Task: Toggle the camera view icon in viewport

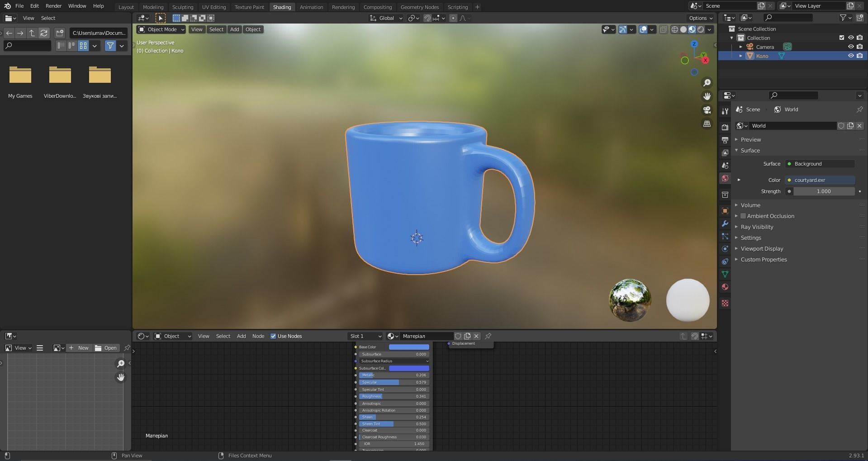Action: click(x=707, y=110)
